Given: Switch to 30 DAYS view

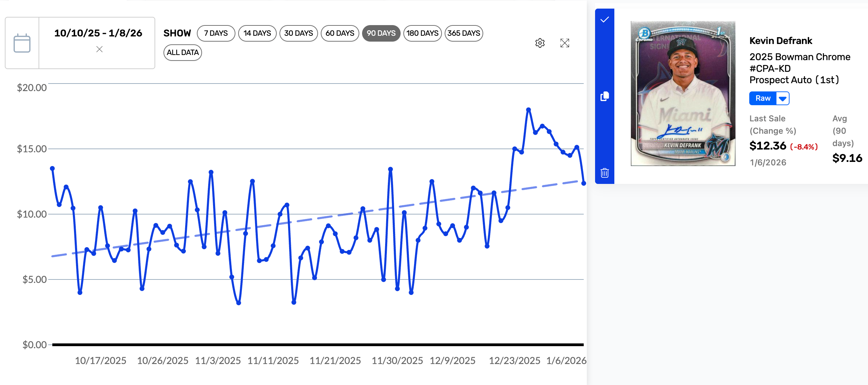Looking at the screenshot, I should click(298, 33).
